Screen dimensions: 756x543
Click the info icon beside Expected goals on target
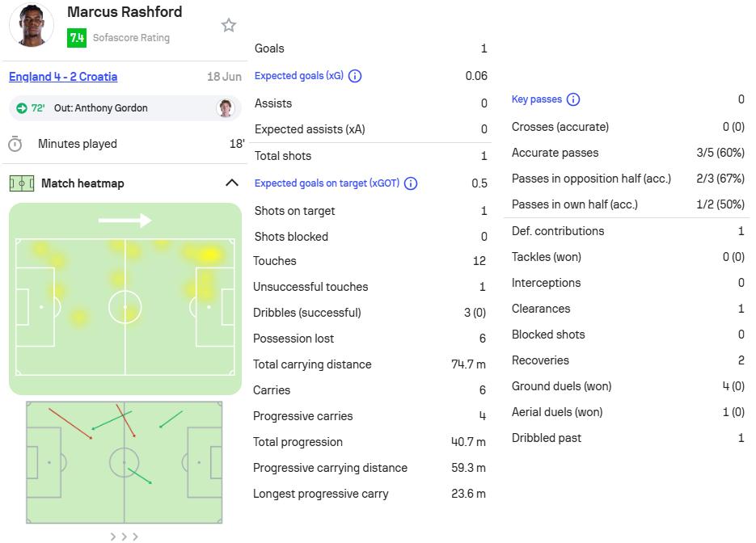pyautogui.click(x=411, y=183)
